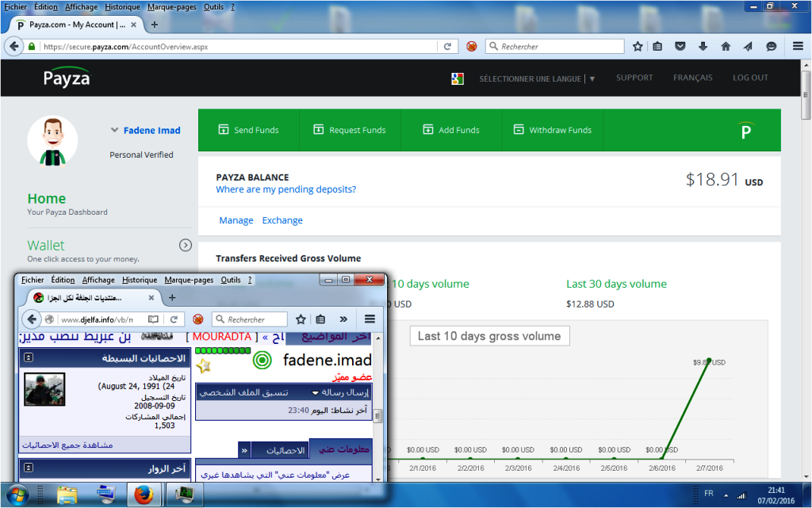Click the » arrow beside the الاحصائيات tab
Viewport: 812px width, 508px height.
[244, 451]
